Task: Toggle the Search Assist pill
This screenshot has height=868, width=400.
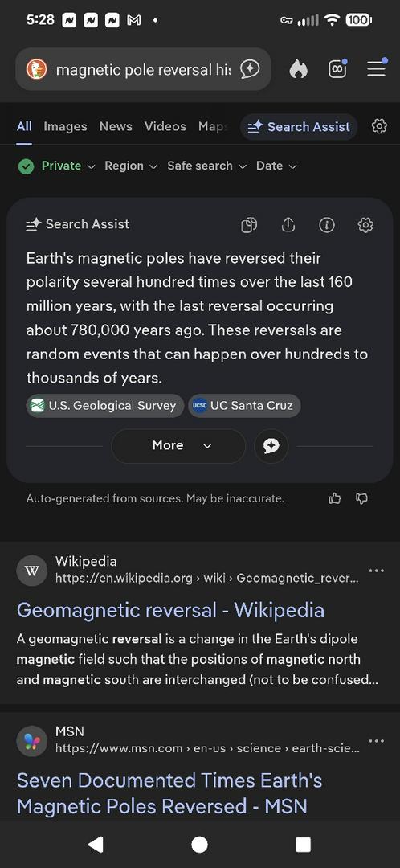Action: (299, 127)
